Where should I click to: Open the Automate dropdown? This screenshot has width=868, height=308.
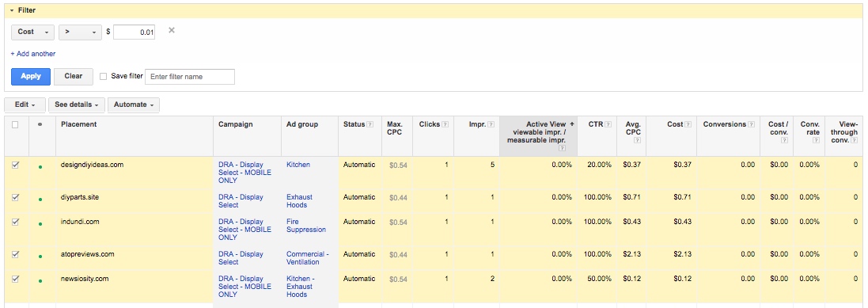pos(134,105)
